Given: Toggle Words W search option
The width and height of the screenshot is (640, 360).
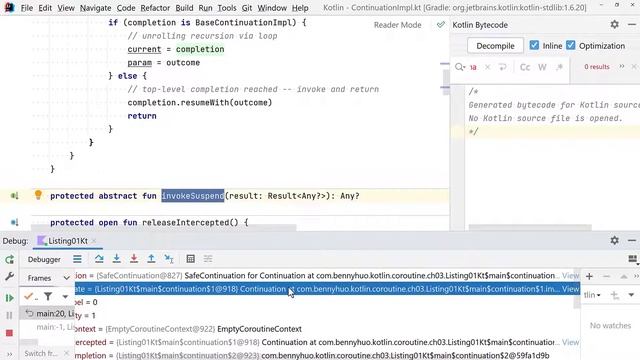Looking at the screenshot, I should coord(542,67).
